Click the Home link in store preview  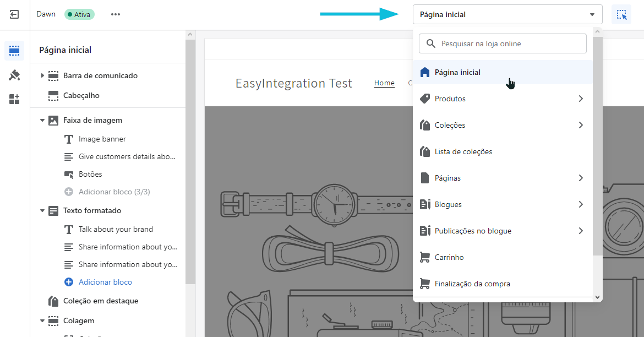pyautogui.click(x=384, y=83)
